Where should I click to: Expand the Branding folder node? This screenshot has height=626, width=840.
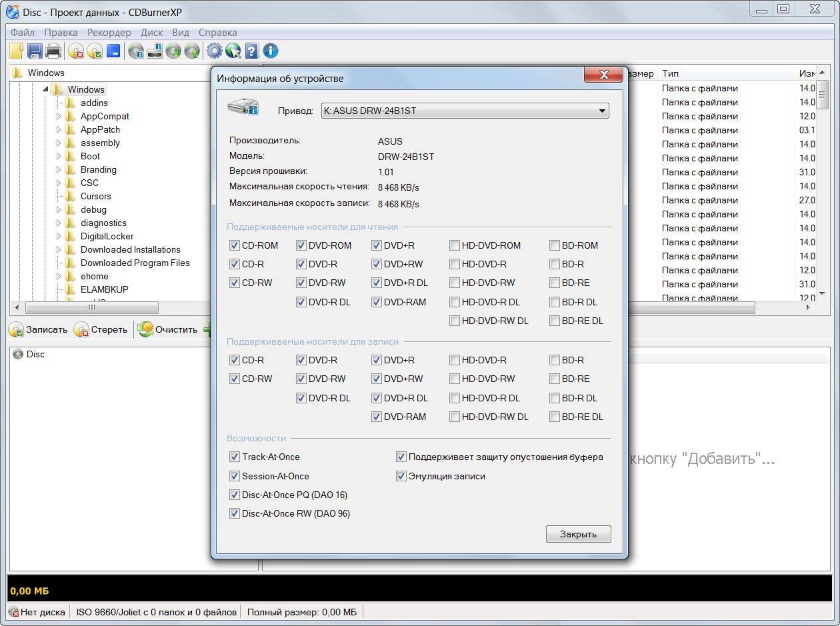(59, 169)
